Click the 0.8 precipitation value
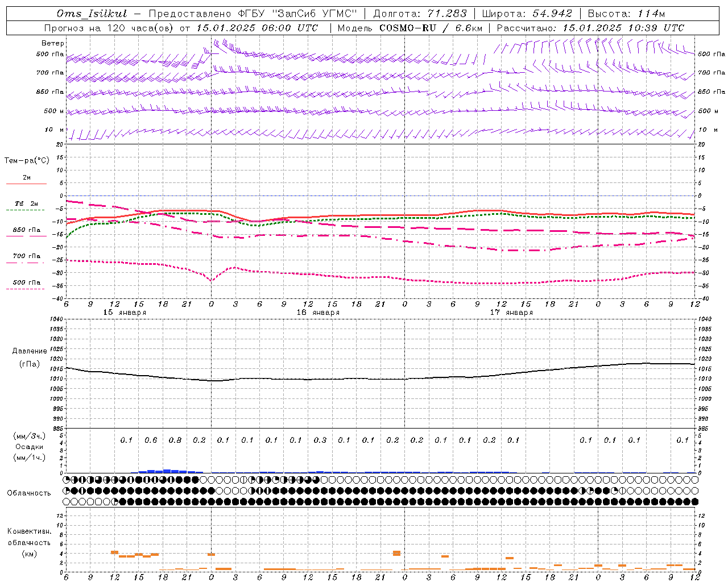The height and width of the screenshot is (582, 728). click(x=175, y=440)
